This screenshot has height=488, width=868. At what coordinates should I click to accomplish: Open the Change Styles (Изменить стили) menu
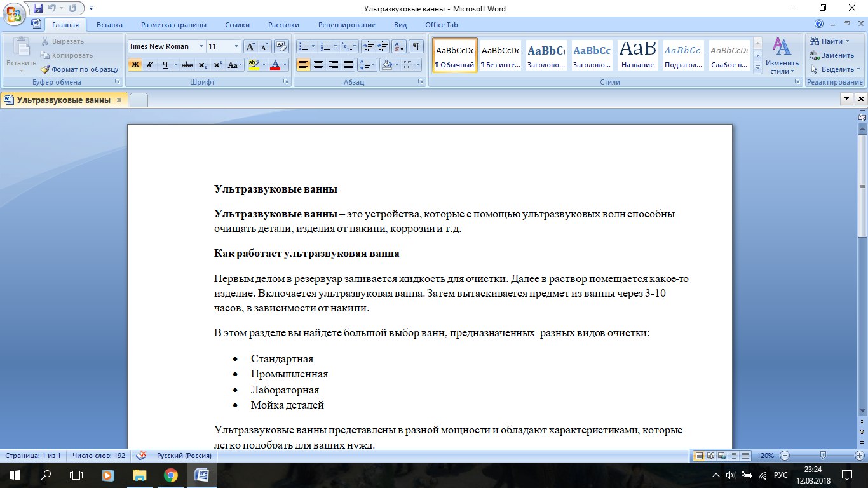click(x=782, y=56)
